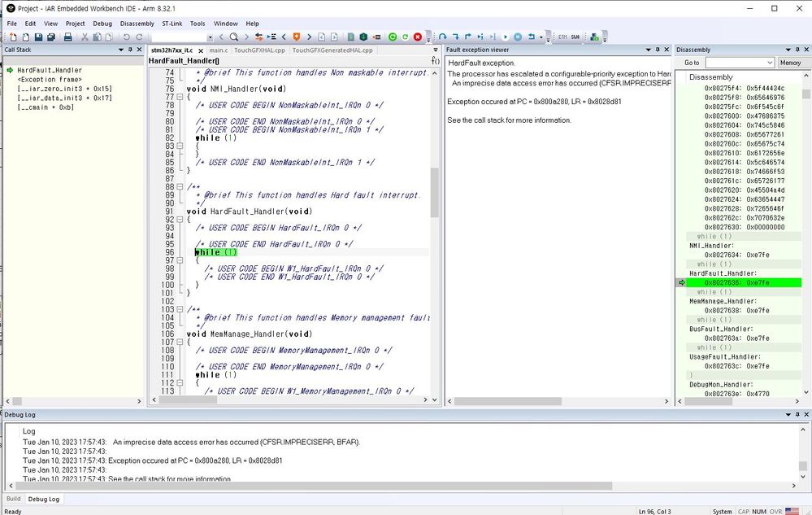Open the editor tab list dropdown

tap(435, 50)
